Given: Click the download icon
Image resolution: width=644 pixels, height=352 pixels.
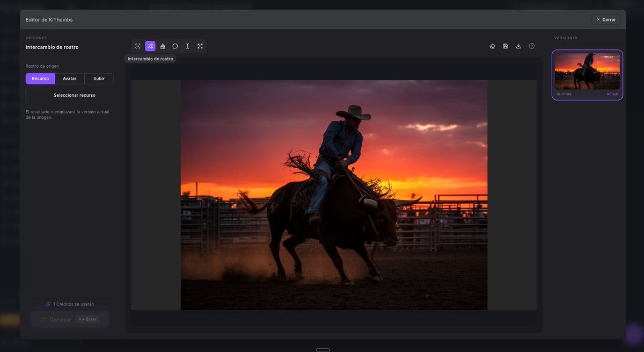Looking at the screenshot, I should coord(518,46).
